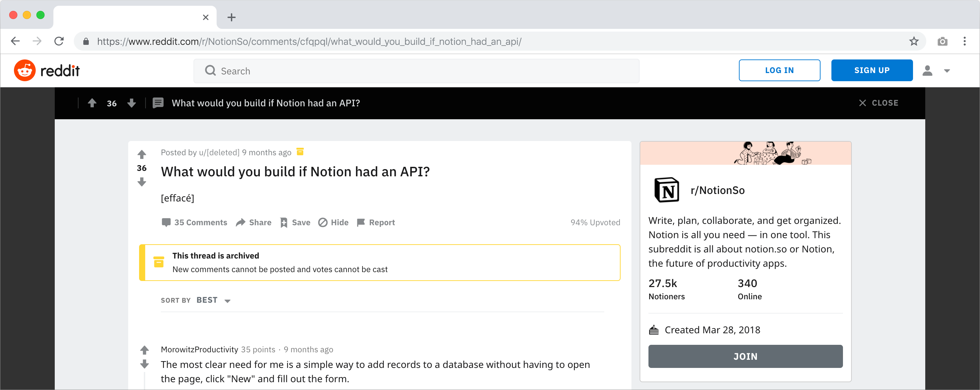Click the browser camera screenshot icon
The width and height of the screenshot is (980, 390).
click(942, 41)
